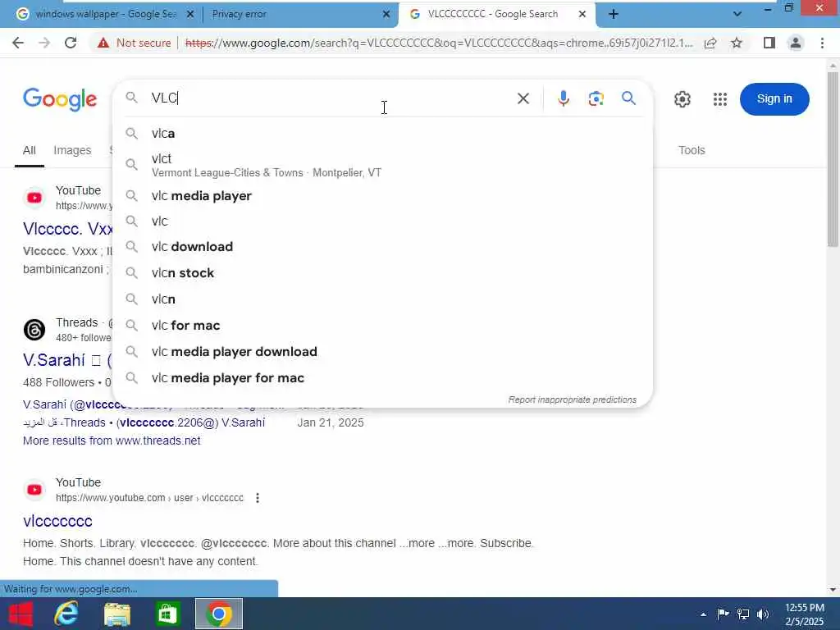Open the browser side panel
The height and width of the screenshot is (630, 840).
coord(769,43)
